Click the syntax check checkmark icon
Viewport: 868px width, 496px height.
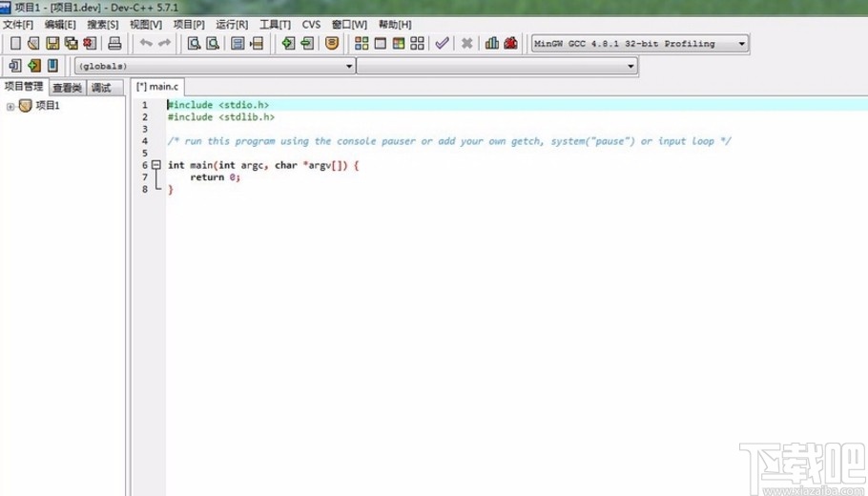[442, 43]
